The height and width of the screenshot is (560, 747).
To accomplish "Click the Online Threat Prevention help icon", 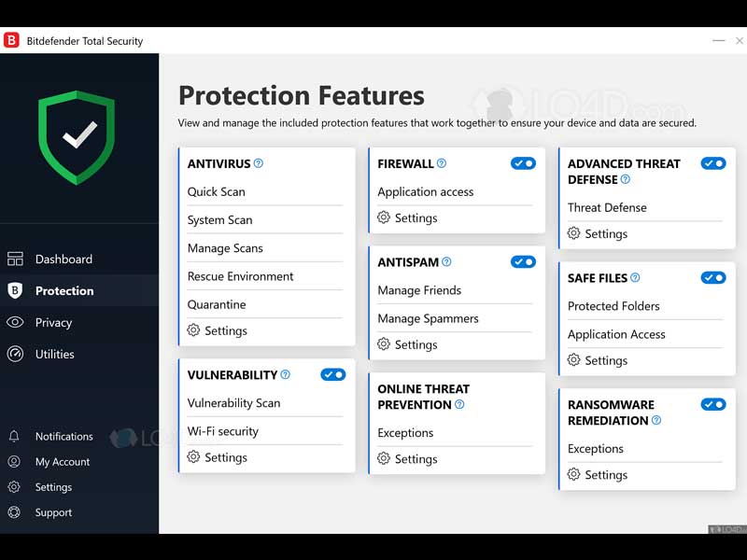I will pyautogui.click(x=458, y=405).
